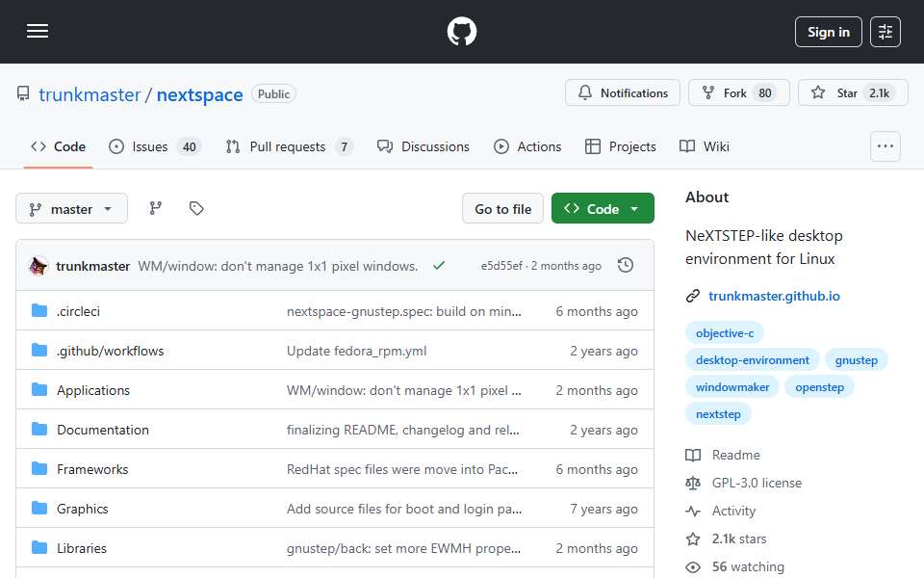Open the Applications folder
The width and height of the screenshot is (924, 578).
point(93,390)
